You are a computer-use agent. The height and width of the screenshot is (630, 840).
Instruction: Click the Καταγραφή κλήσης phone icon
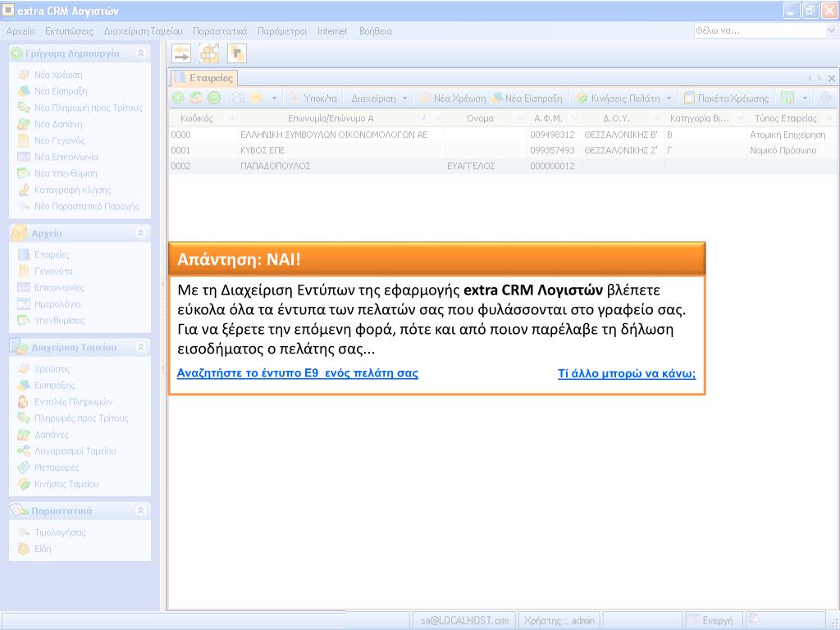click(x=24, y=189)
